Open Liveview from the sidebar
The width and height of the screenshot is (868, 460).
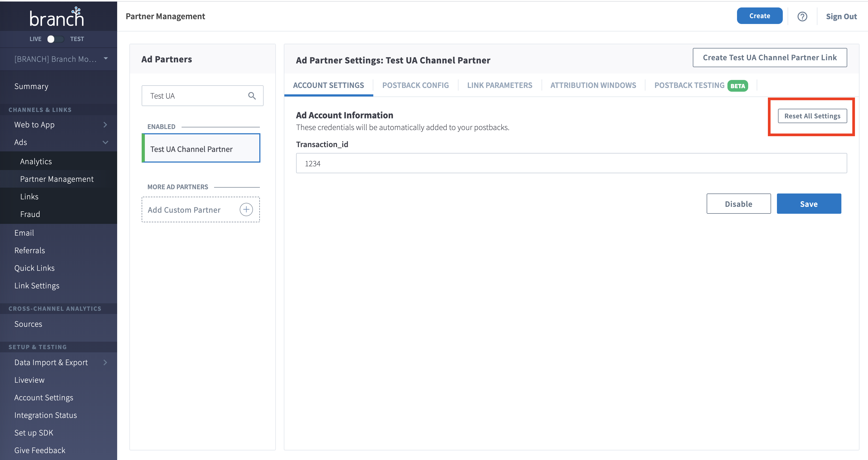(x=29, y=380)
